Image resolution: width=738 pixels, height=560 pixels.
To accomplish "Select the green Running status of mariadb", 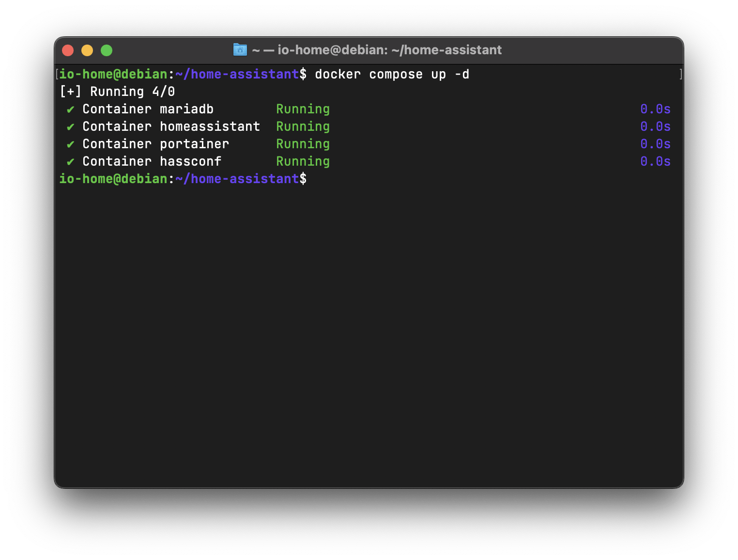I will click(x=303, y=109).
